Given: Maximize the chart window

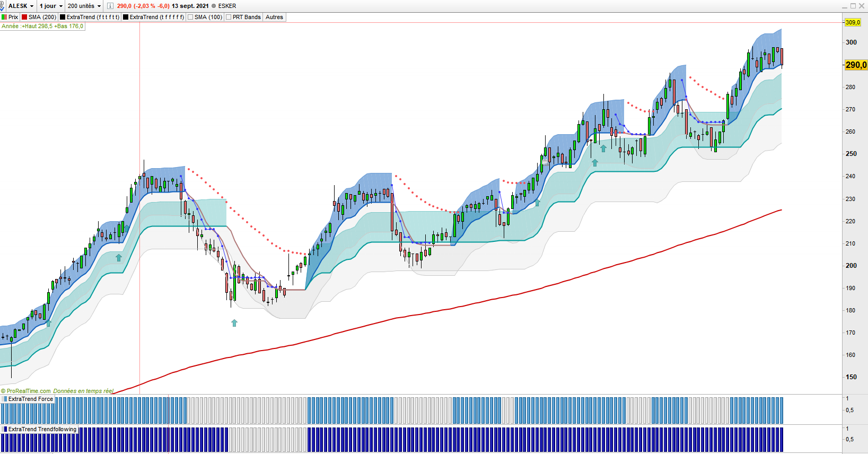Looking at the screenshot, I should (853, 6).
